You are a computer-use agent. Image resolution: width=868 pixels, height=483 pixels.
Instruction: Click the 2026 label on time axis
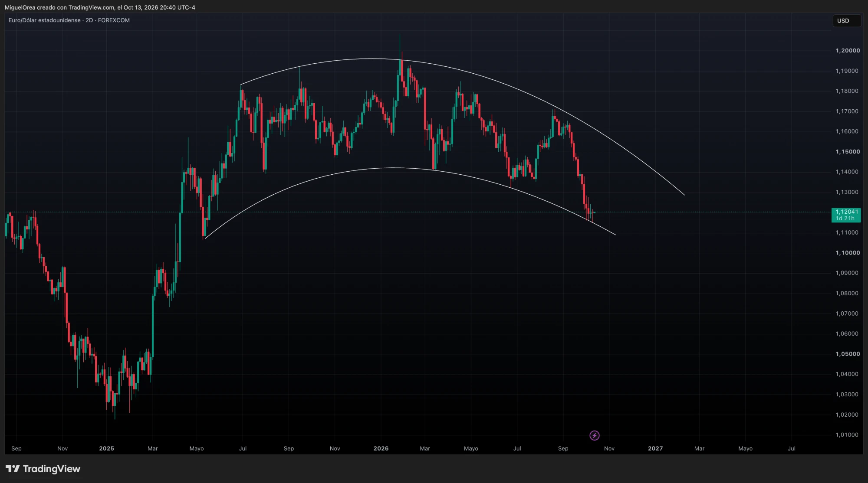point(381,448)
